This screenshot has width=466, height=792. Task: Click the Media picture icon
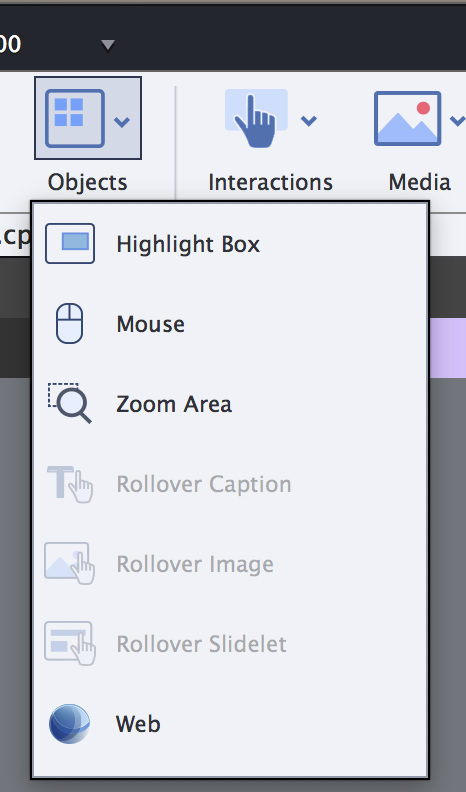tap(407, 119)
